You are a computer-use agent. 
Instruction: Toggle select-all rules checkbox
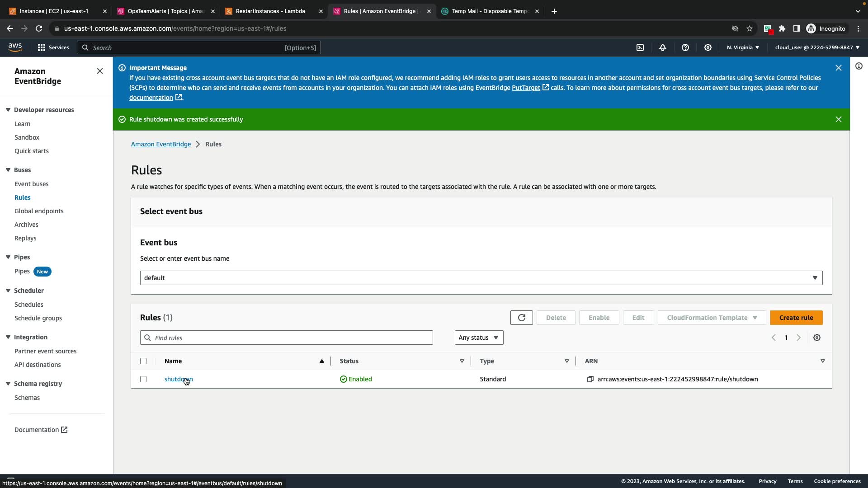[143, 361]
